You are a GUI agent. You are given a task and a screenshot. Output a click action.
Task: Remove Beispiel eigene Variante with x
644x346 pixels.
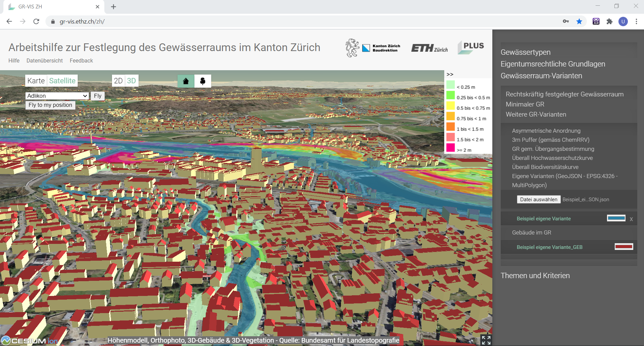(x=631, y=219)
